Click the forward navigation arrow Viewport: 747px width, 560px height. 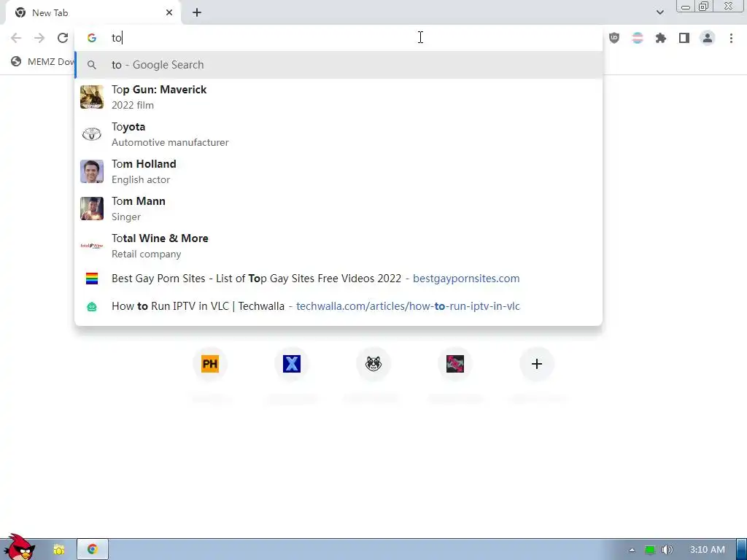(39, 38)
